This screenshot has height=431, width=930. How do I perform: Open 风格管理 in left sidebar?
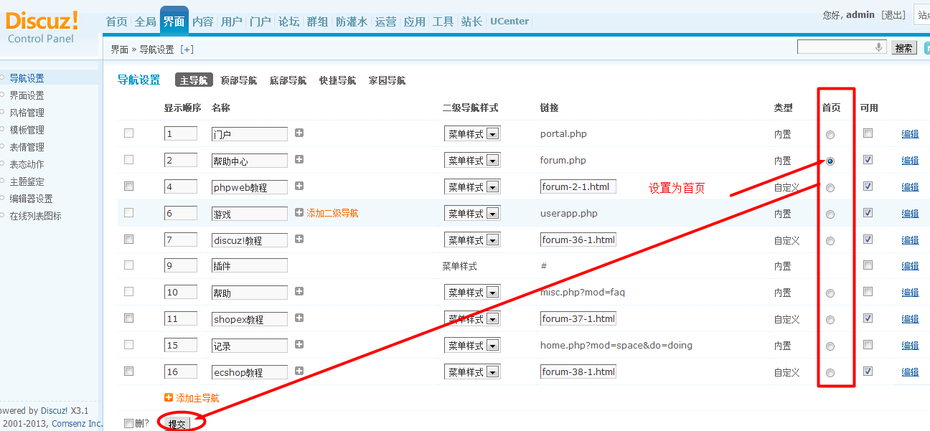pos(27,112)
